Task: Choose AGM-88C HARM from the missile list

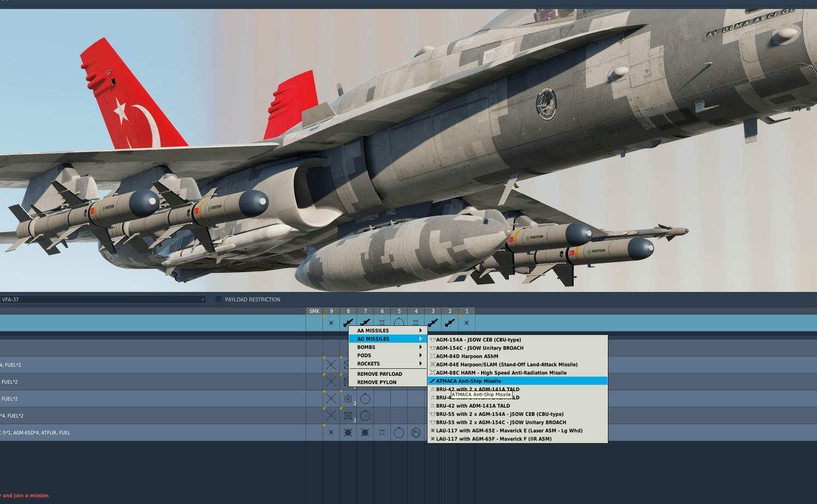Action: [x=501, y=373]
